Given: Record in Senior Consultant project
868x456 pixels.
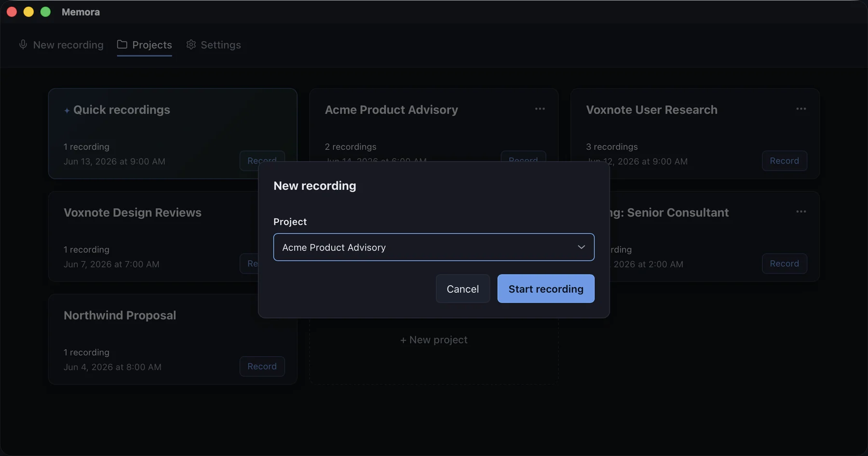Looking at the screenshot, I should pos(784,263).
